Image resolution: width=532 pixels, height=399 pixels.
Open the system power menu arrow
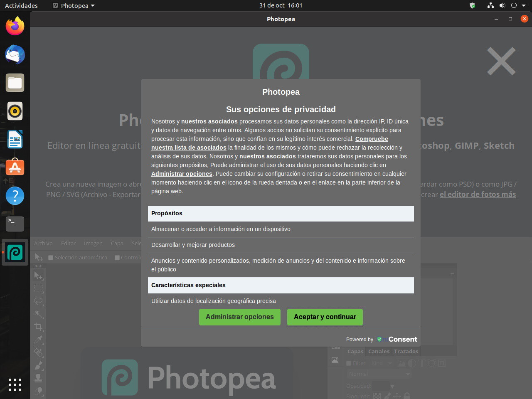[x=524, y=5]
